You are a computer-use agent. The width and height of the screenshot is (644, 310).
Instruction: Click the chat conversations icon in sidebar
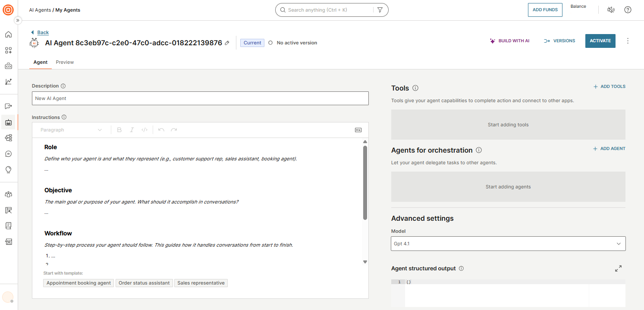click(9, 153)
